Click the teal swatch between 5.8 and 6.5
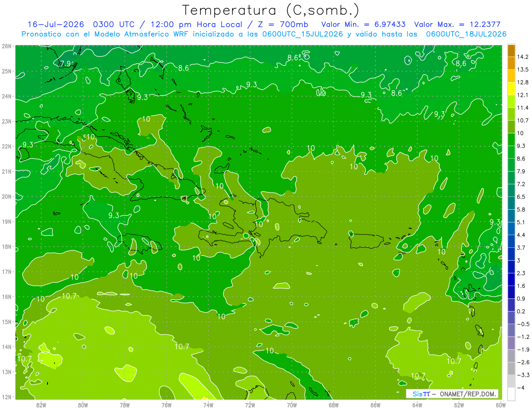 click(x=511, y=203)
